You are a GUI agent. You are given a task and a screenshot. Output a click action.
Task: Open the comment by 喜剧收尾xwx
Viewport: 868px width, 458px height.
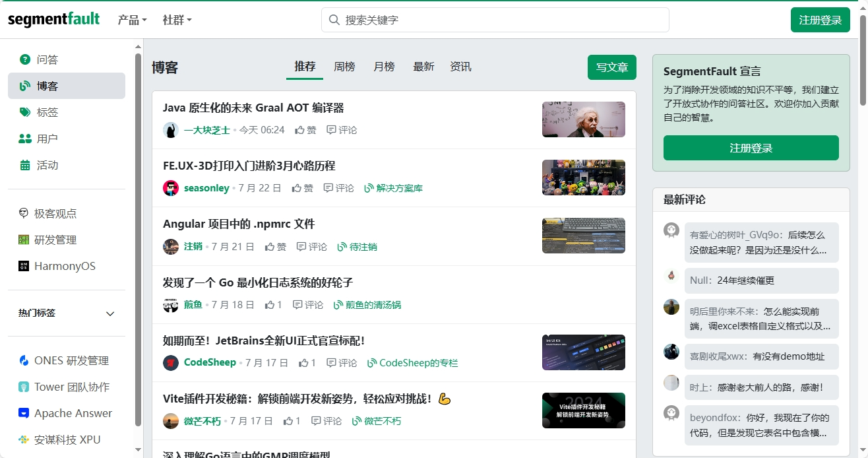(x=762, y=356)
